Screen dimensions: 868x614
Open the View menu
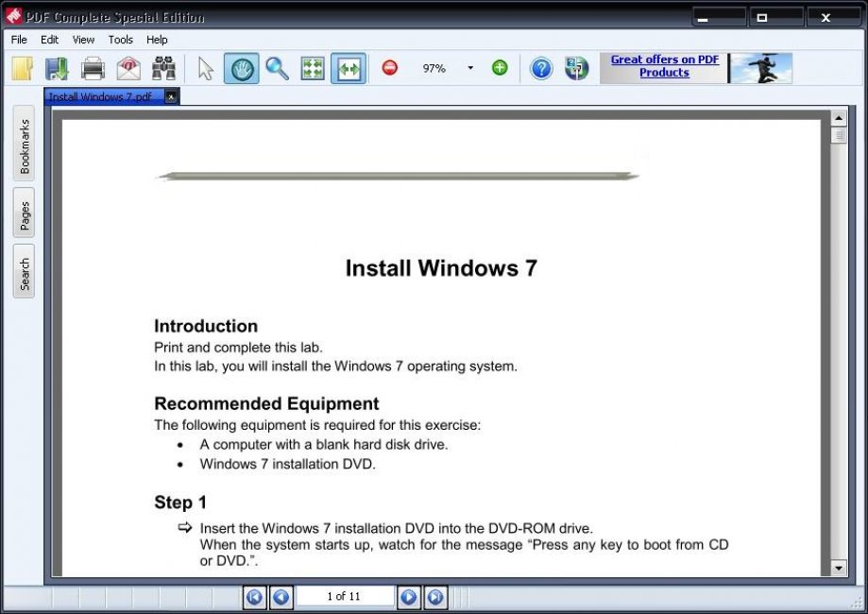point(84,40)
